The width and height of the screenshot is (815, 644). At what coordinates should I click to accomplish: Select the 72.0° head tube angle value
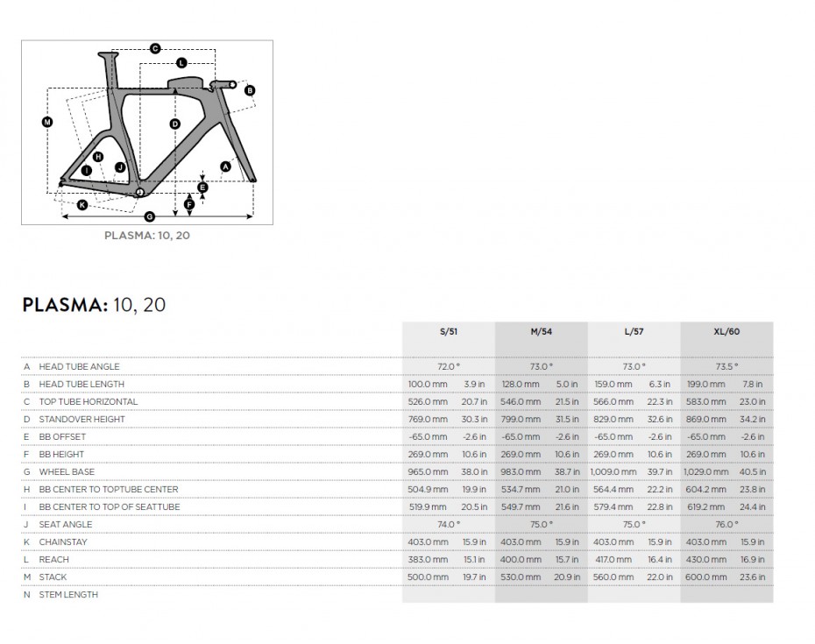pos(449,366)
